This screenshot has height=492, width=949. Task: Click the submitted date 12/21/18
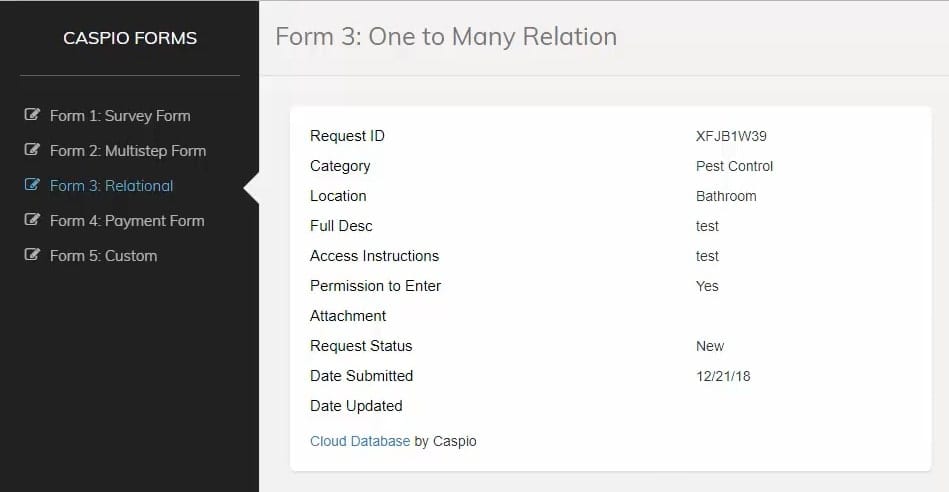tap(723, 376)
